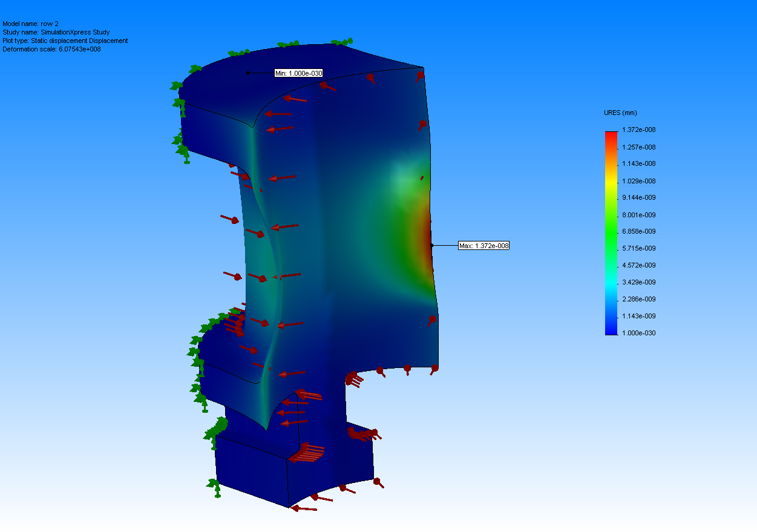Click the legend value 9.144e-009

[639, 198]
